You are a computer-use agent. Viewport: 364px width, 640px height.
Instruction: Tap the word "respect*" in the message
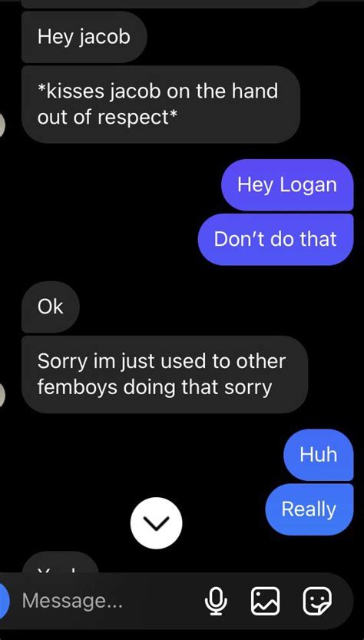139,118
